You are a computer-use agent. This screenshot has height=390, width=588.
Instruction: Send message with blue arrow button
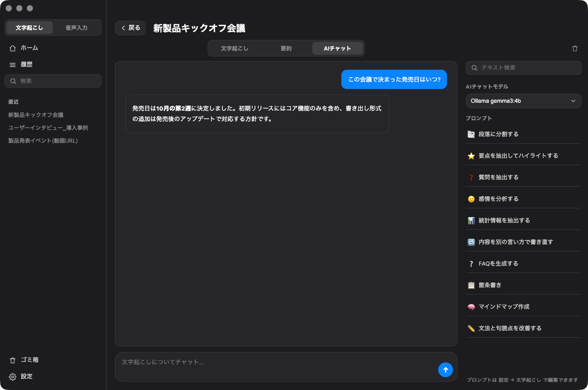pyautogui.click(x=446, y=370)
